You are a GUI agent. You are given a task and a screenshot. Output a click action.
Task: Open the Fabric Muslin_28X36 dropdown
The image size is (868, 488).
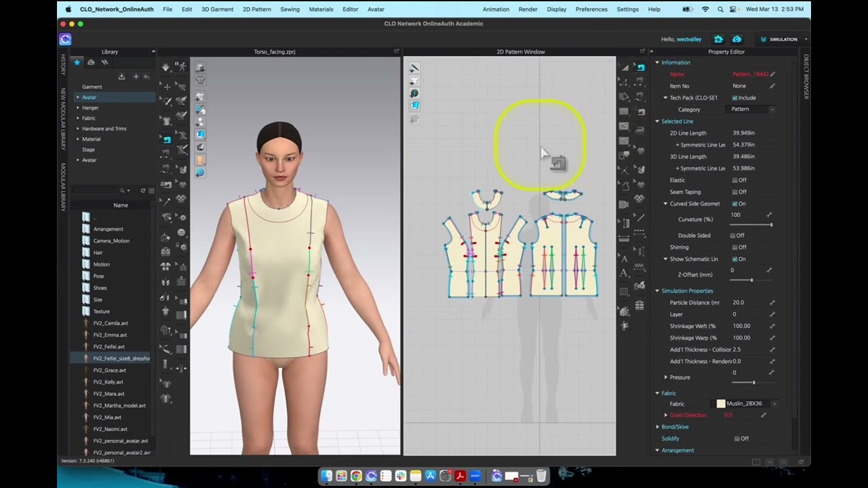pos(774,404)
